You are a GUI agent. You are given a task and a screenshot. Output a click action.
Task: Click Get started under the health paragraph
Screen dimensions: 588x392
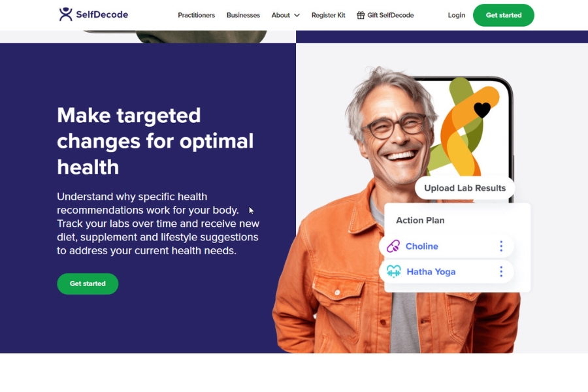(88, 284)
